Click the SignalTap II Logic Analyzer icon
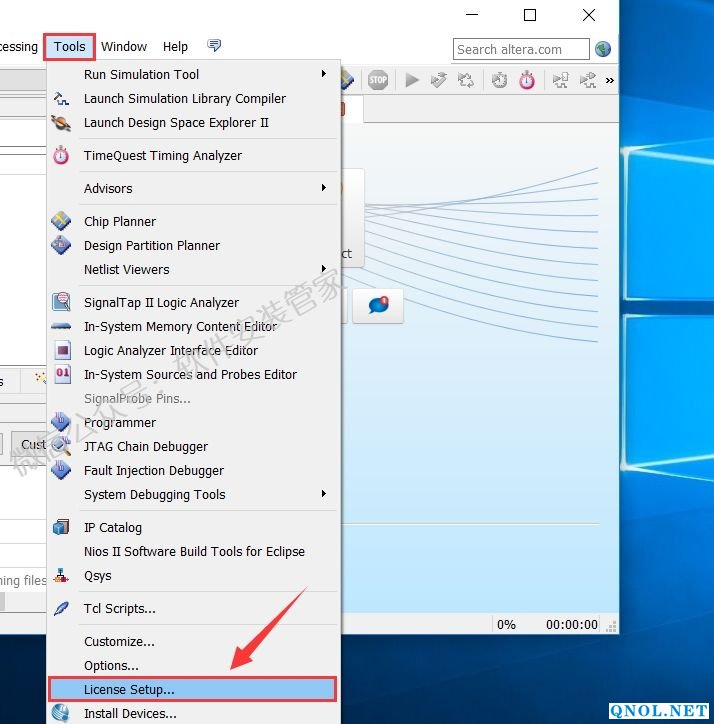The width and height of the screenshot is (714, 724). pyautogui.click(x=62, y=302)
